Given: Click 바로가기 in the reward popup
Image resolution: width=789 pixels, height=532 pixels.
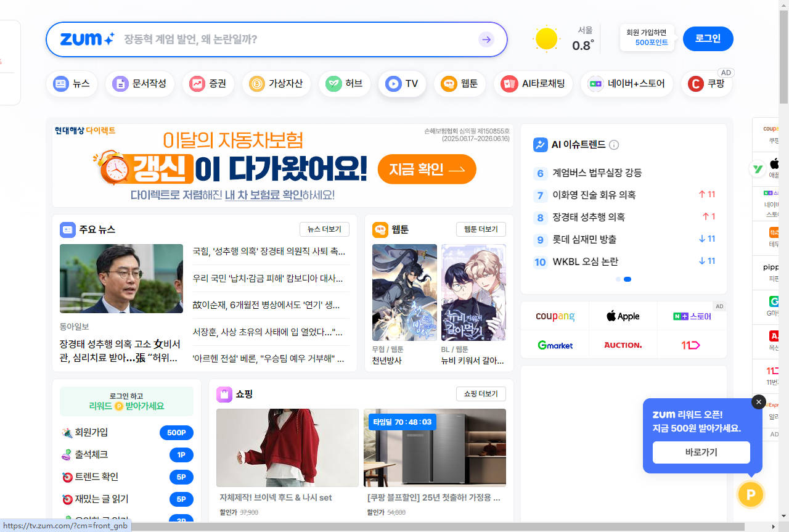Looking at the screenshot, I should [700, 452].
